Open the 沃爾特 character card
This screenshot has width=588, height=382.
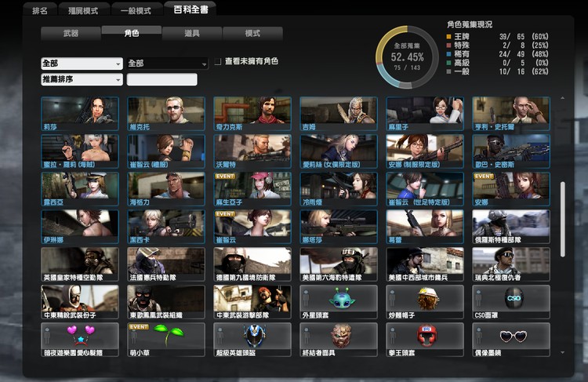(252, 151)
